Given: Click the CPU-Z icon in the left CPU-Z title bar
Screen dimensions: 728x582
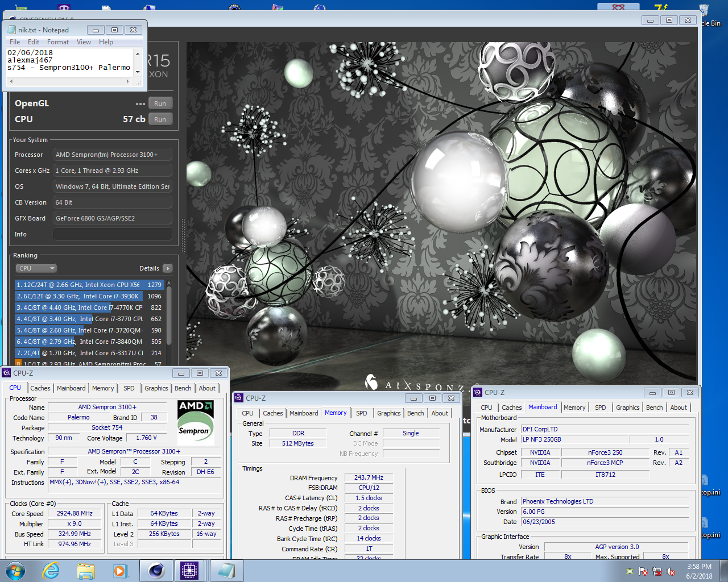Looking at the screenshot, I should (6, 373).
